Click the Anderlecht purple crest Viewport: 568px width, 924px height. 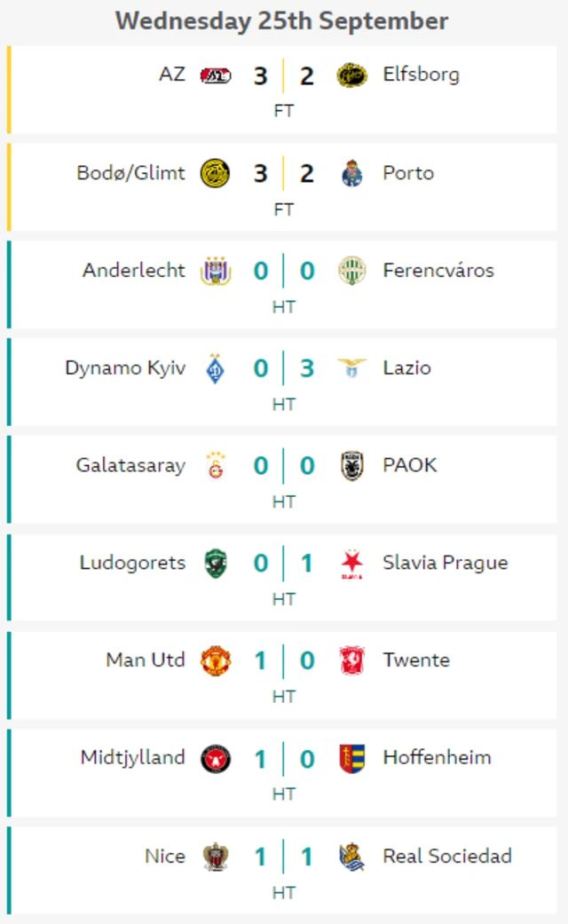[x=216, y=271]
